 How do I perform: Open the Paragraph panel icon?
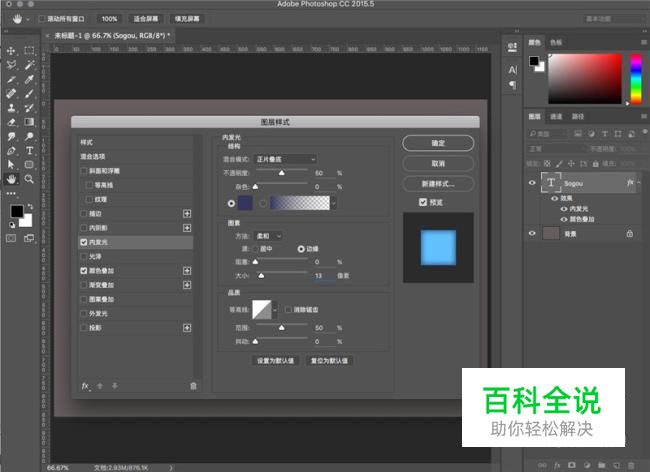pyautogui.click(x=513, y=85)
